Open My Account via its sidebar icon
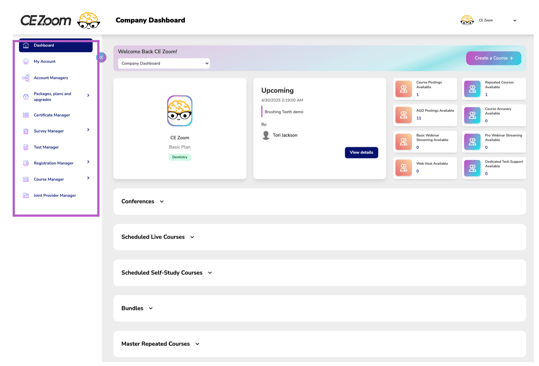The width and height of the screenshot is (539, 366). (x=26, y=62)
